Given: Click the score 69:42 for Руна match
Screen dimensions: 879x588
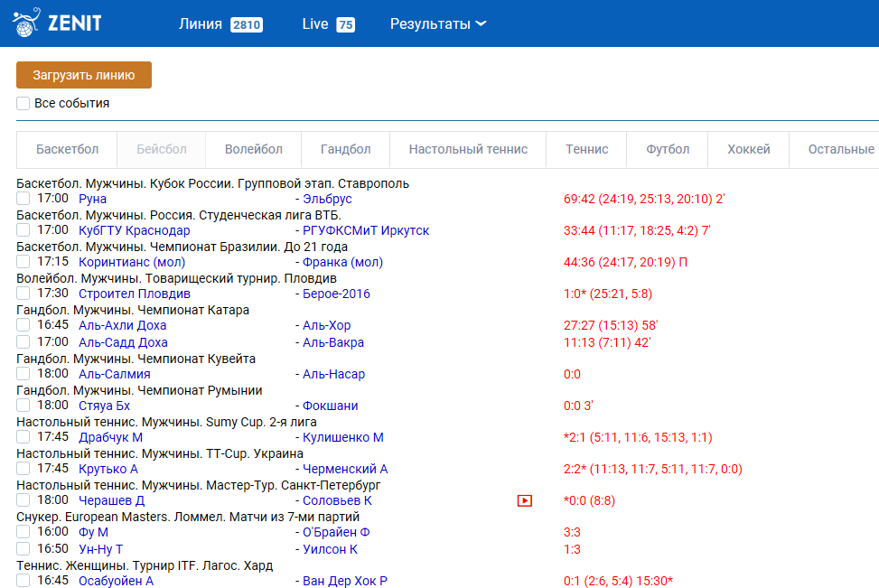Looking at the screenshot, I should (x=644, y=199).
